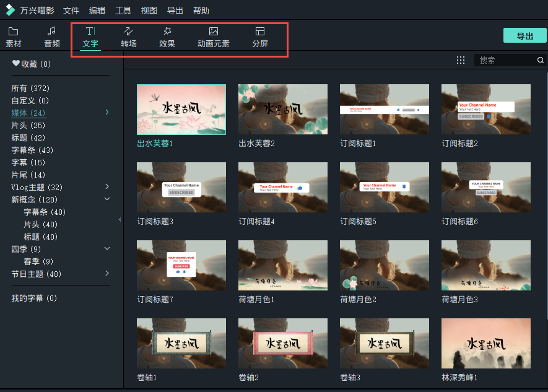
Task: Collapse the 新概念 category
Action: click(x=107, y=199)
